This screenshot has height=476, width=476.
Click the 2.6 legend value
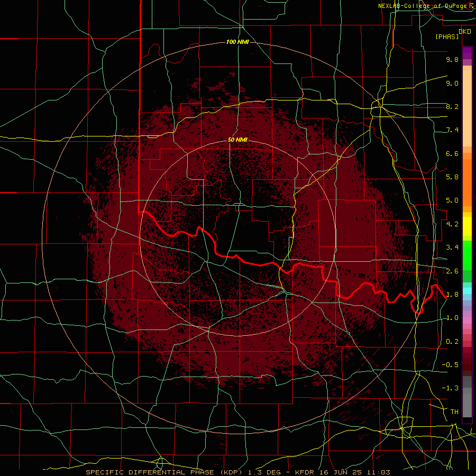452,271
